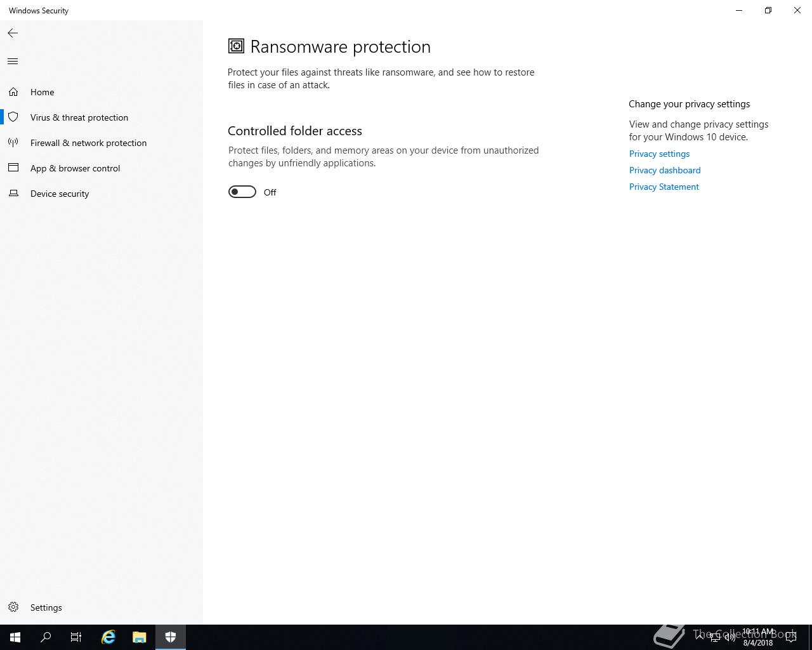The image size is (812, 650).
Task: Show hidden tray icons chevron
Action: click(x=699, y=637)
